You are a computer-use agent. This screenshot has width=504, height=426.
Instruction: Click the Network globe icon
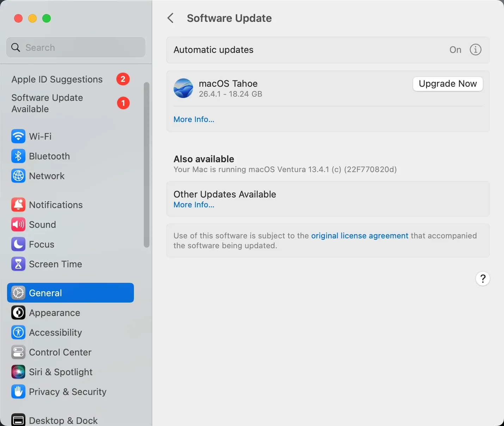click(x=18, y=176)
